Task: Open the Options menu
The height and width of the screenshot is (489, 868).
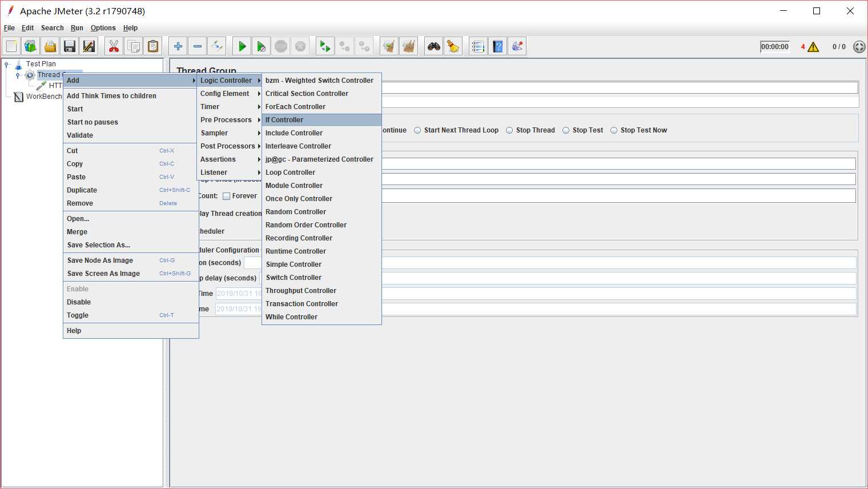Action: (x=103, y=28)
